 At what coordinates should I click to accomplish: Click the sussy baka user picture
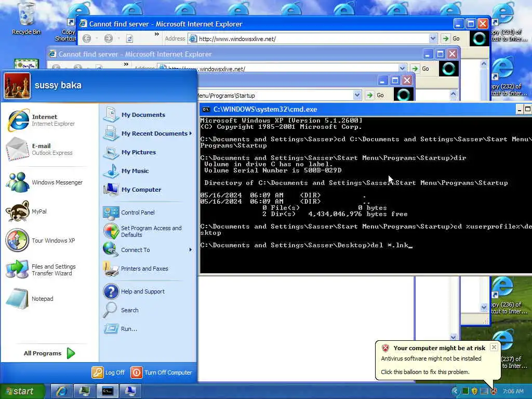pyautogui.click(x=17, y=86)
